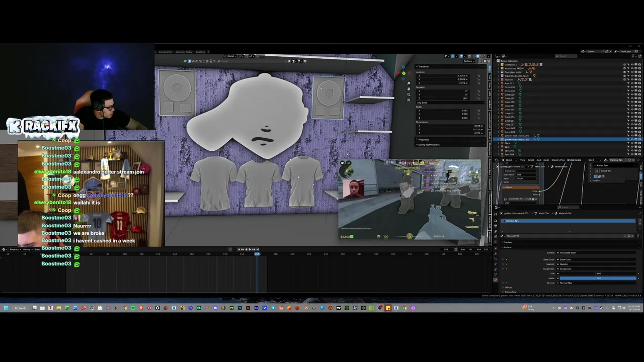Open the timeline Keying menu
The image size is (644, 362).
(27, 249)
